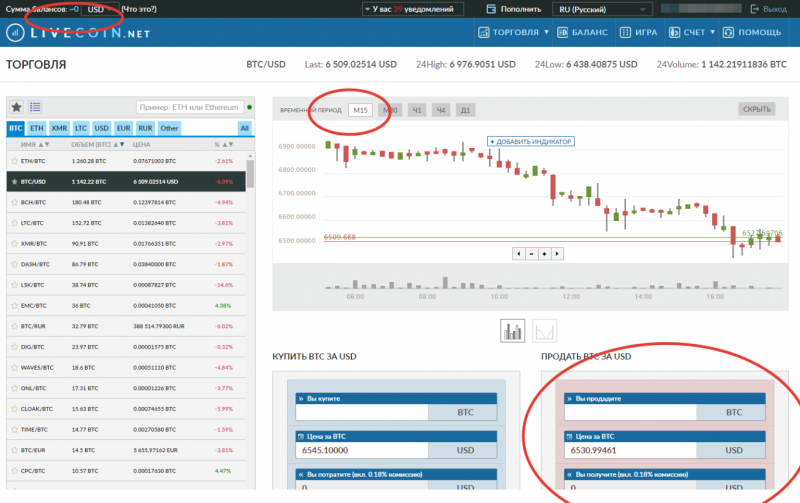Move chart left with arrow button
Viewport: 800px width, 503px height.
click(519, 254)
